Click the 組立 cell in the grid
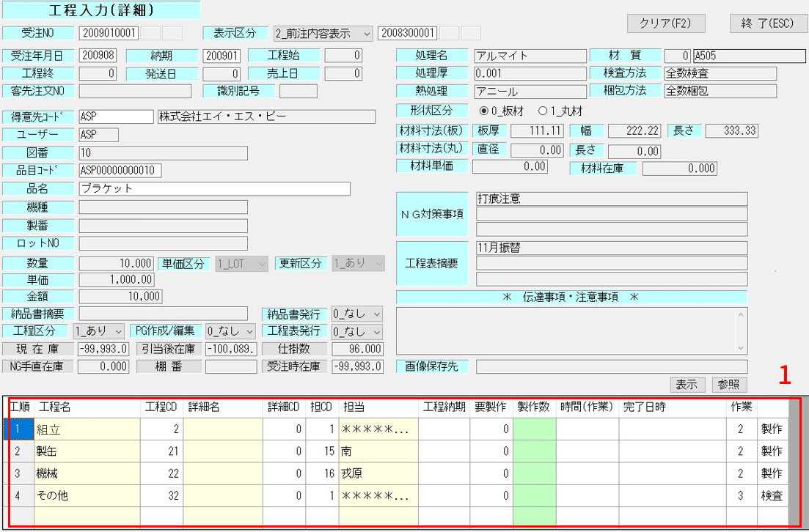809x532 pixels. click(87, 429)
